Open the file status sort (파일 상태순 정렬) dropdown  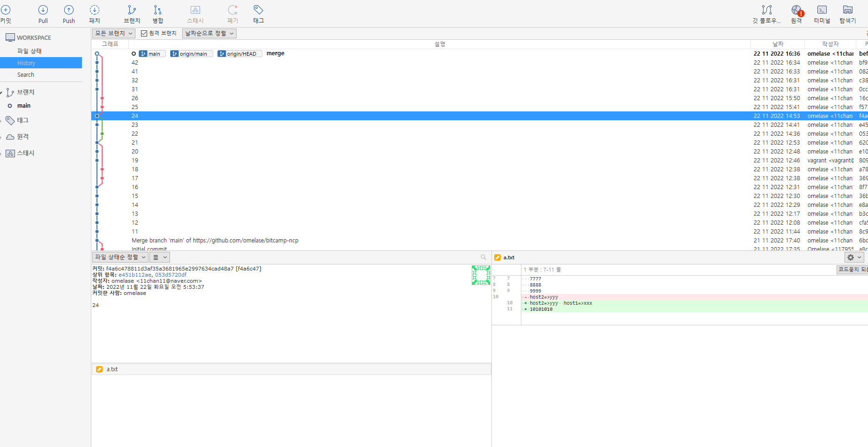point(120,257)
